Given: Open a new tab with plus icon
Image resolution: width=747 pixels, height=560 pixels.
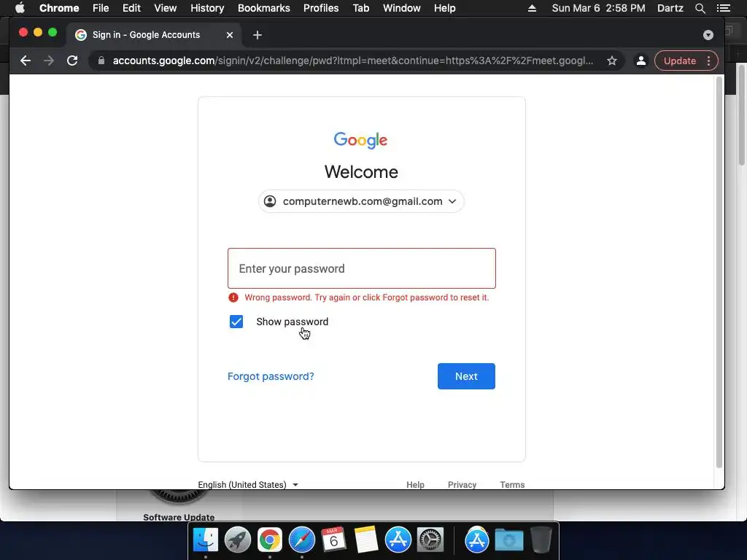Looking at the screenshot, I should coord(258,35).
